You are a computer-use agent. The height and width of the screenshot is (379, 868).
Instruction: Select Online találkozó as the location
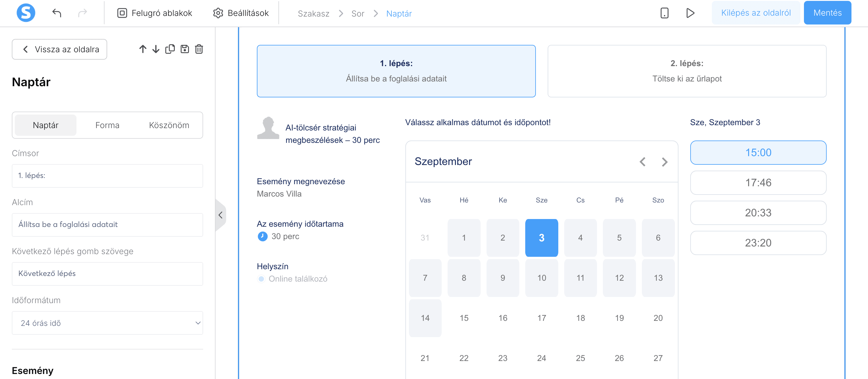coord(262,279)
